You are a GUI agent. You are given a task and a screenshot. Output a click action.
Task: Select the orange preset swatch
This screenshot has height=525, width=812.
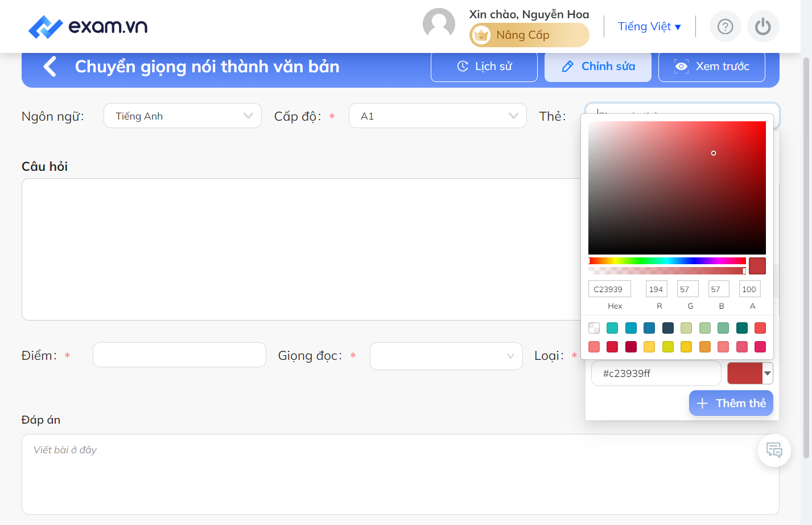[705, 347]
